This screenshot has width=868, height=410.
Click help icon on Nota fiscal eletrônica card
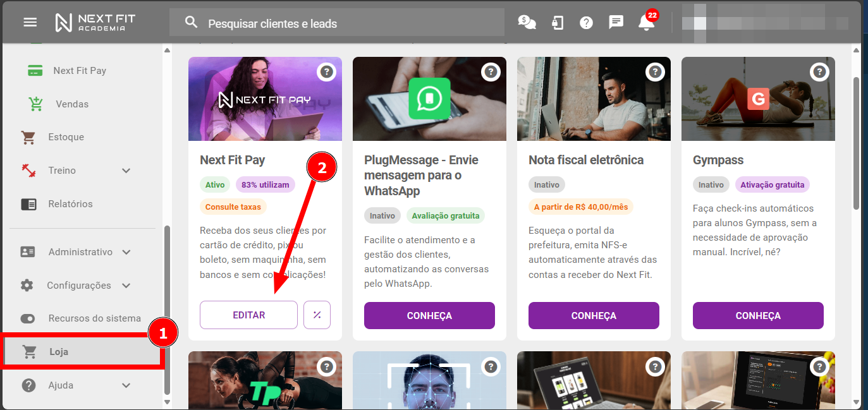pyautogui.click(x=655, y=72)
